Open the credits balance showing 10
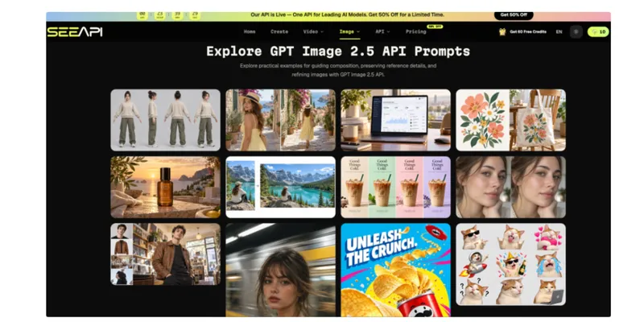Viewport: 644px width, 322px height. [598, 31]
